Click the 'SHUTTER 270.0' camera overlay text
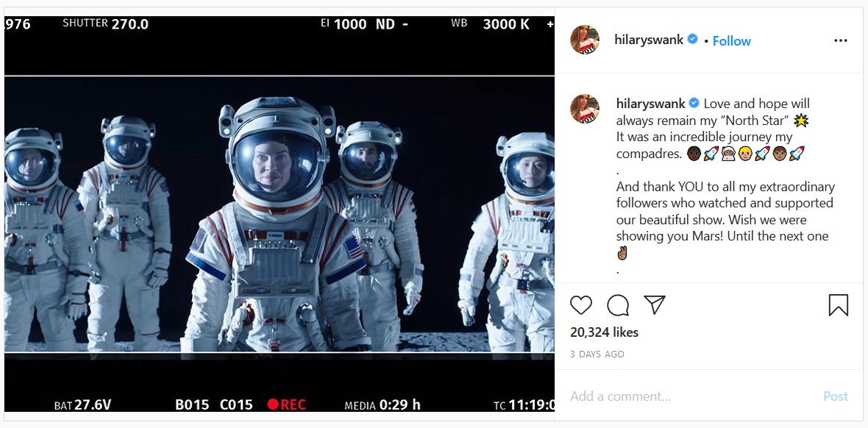 [105, 24]
